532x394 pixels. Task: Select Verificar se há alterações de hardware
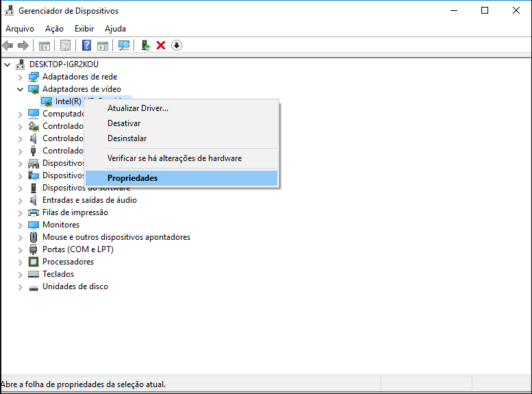click(181, 158)
